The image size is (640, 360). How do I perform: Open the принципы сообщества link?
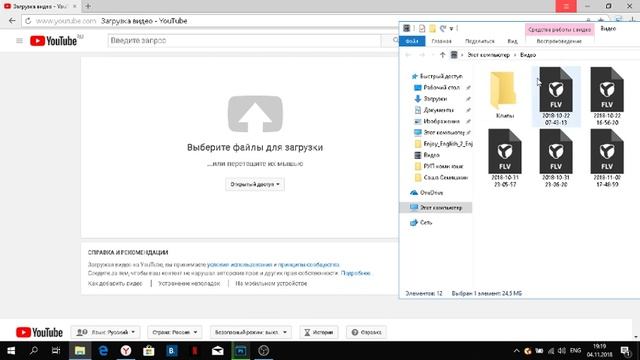309,264
